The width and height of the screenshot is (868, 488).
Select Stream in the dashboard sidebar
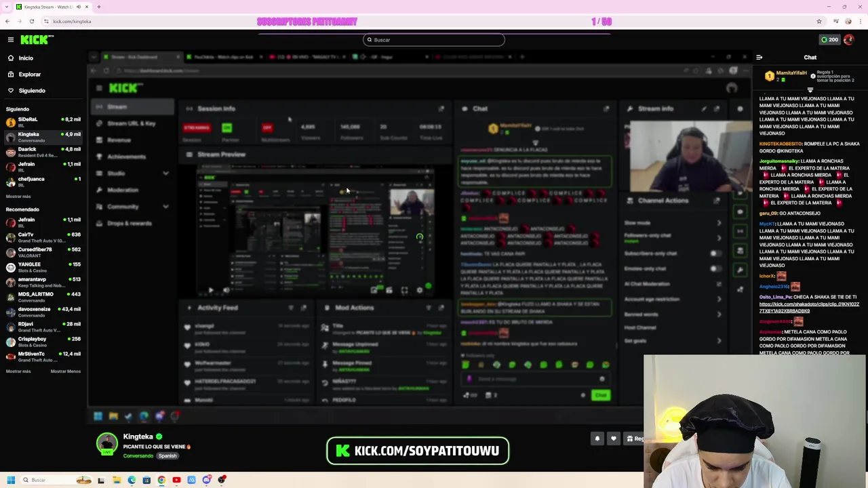132,107
